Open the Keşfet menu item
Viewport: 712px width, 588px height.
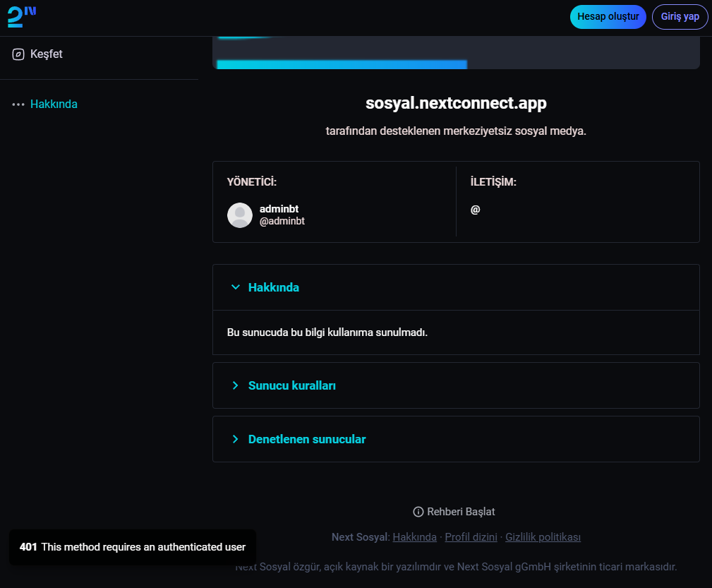tap(37, 54)
